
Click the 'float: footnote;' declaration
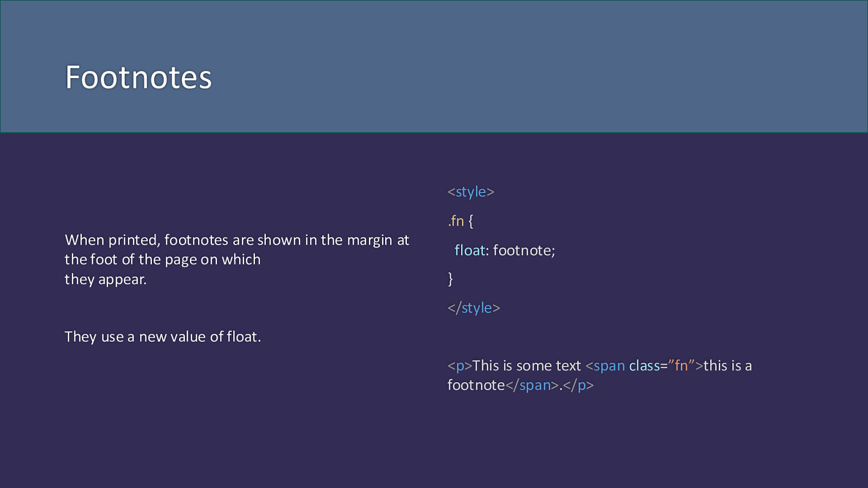tap(505, 251)
